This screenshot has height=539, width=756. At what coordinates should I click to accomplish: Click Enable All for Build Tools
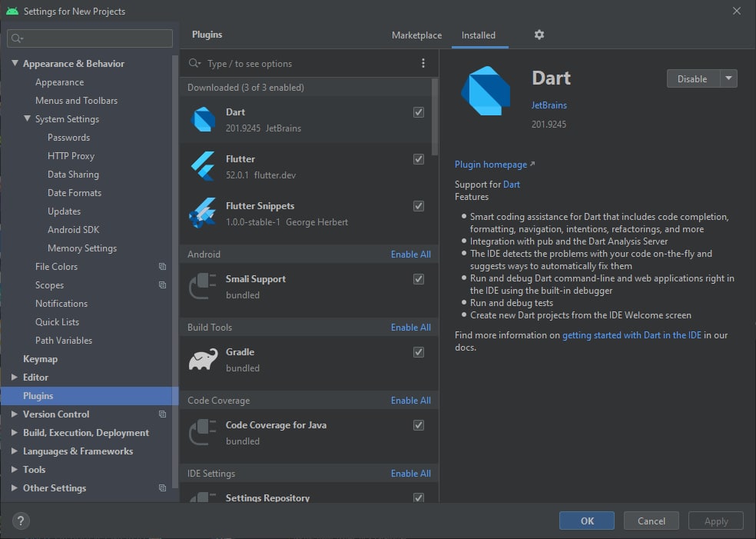411,327
